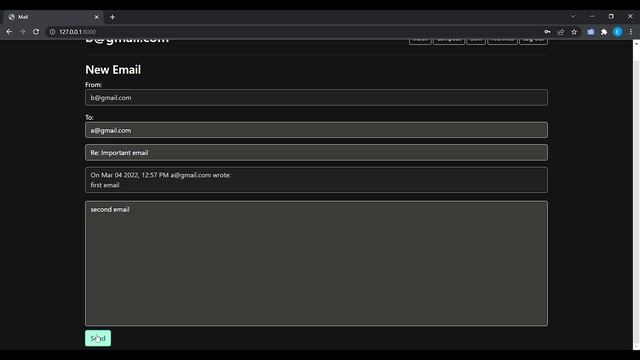Focus the address bar URL 127.0.0.1

78,31
